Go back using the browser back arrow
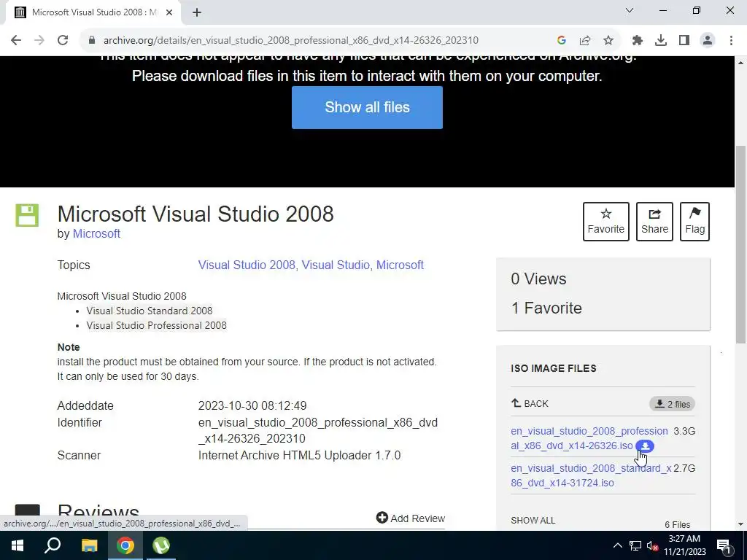The height and width of the screenshot is (560, 747). point(16,40)
